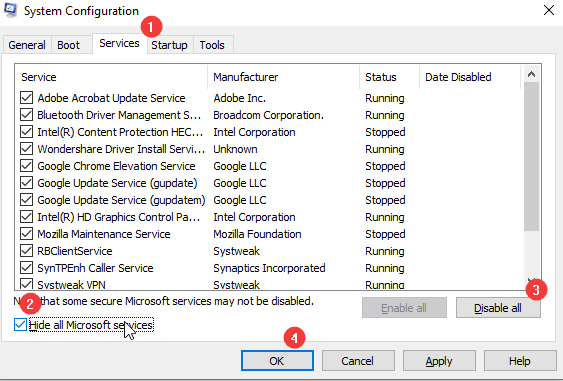Uncheck Google Update Service (gupdatem)
The height and width of the screenshot is (381, 563).
[x=27, y=200]
